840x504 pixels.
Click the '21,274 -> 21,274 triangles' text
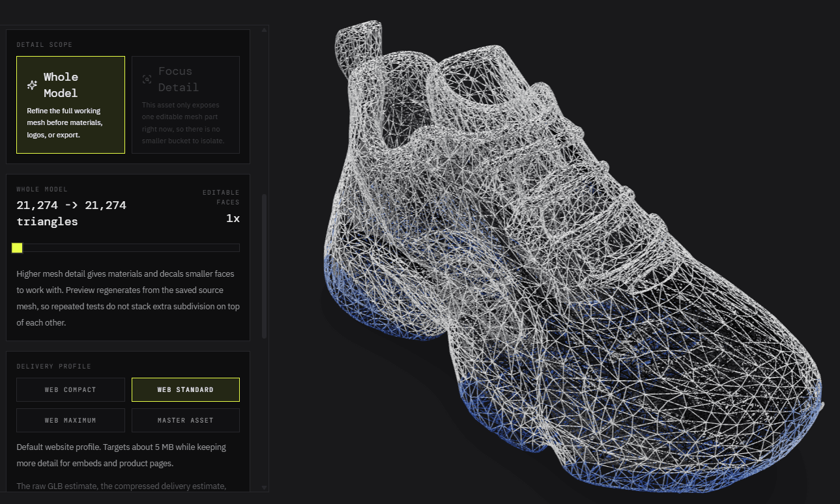point(72,213)
